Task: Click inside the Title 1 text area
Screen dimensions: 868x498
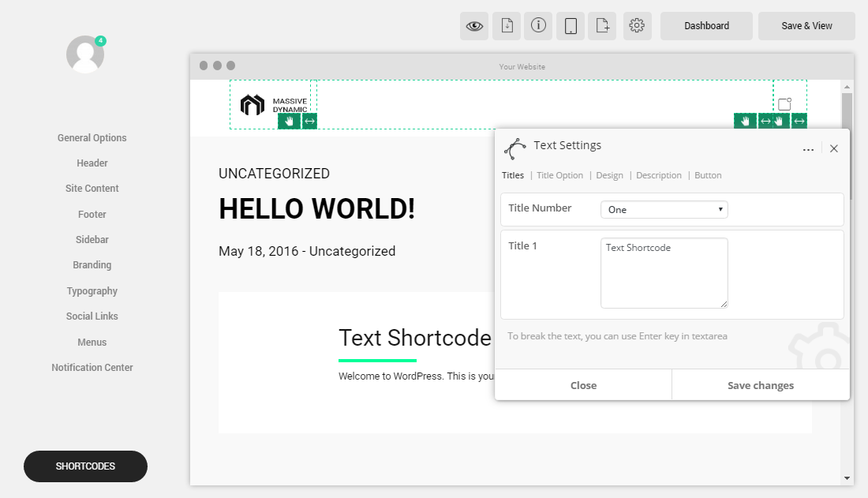Action: (664, 272)
